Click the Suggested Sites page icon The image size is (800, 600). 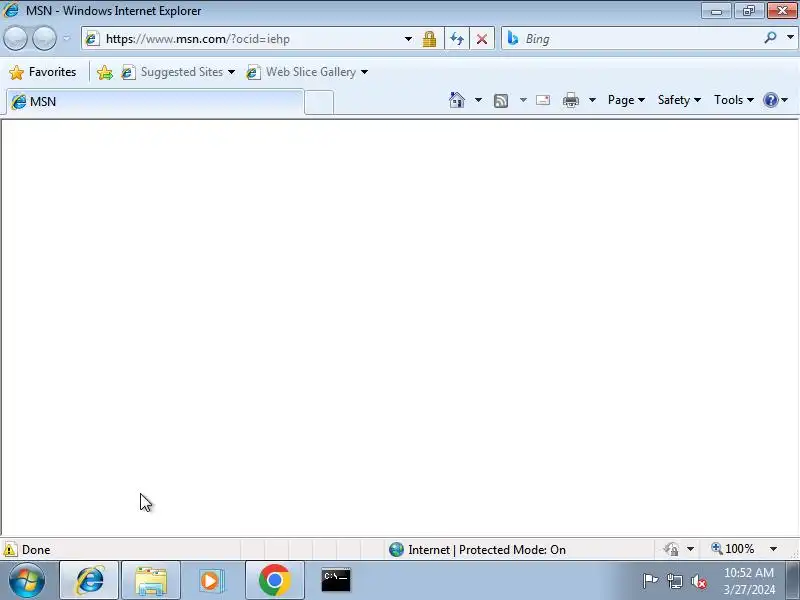tap(128, 72)
